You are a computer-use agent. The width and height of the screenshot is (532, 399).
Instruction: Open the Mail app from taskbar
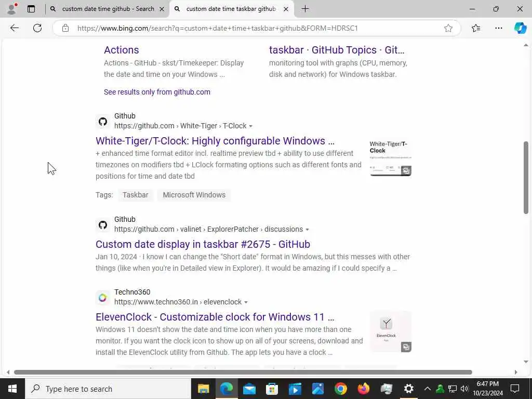[x=249, y=389]
